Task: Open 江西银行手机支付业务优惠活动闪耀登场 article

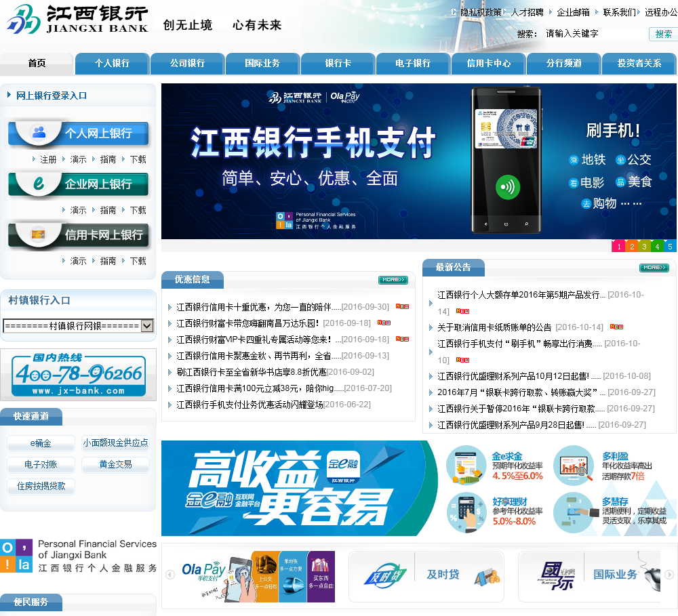Action: click(x=250, y=405)
